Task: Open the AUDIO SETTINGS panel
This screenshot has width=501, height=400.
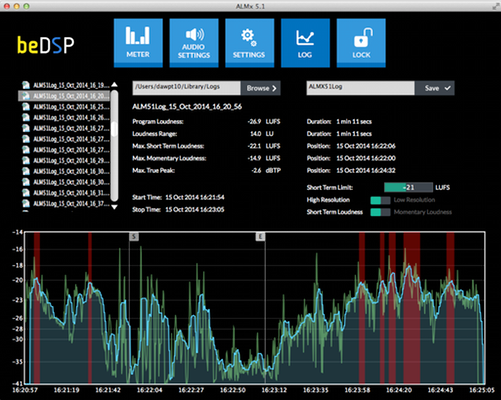Action: coord(194,43)
